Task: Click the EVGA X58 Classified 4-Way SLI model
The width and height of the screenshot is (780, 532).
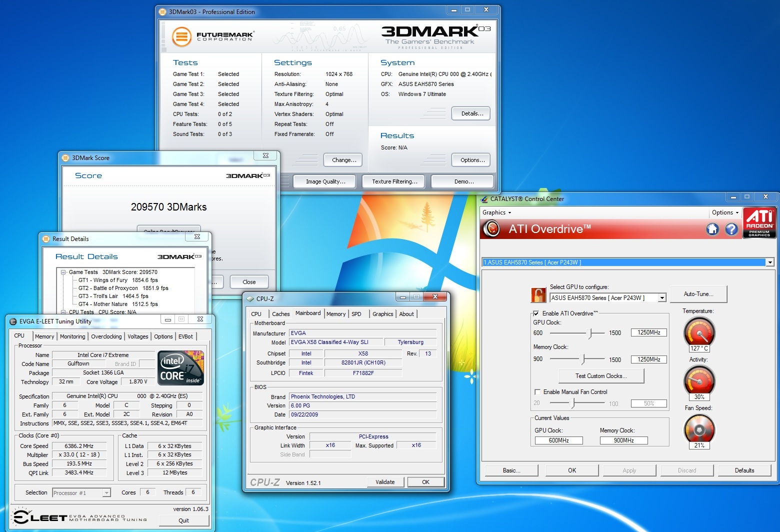Action: (336, 342)
